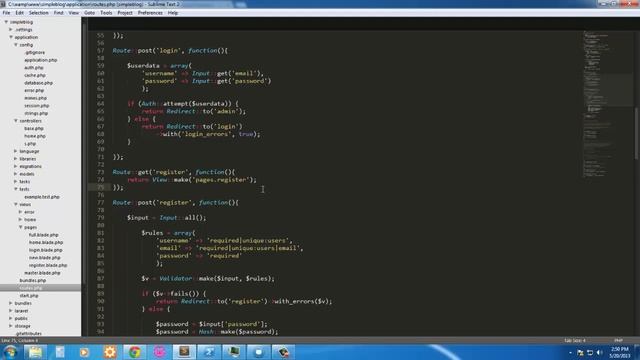Switch to Sublime Text taskbar icon

184,352
